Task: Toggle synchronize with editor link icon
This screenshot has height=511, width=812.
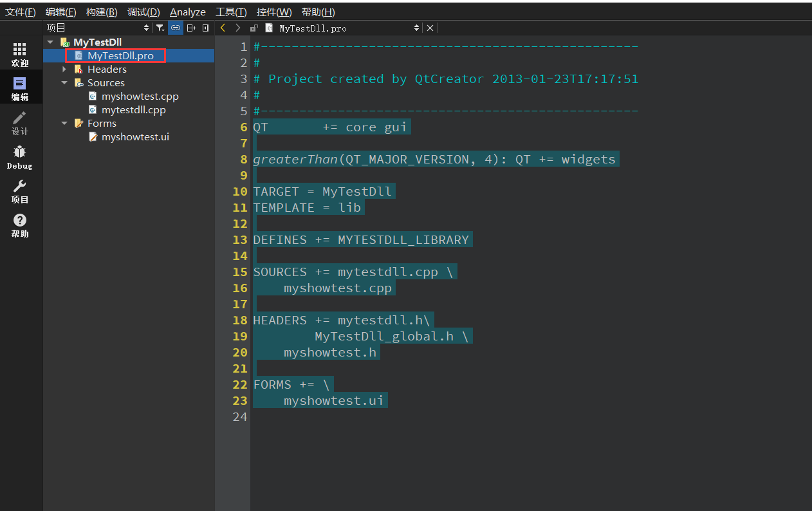Action: [175, 28]
